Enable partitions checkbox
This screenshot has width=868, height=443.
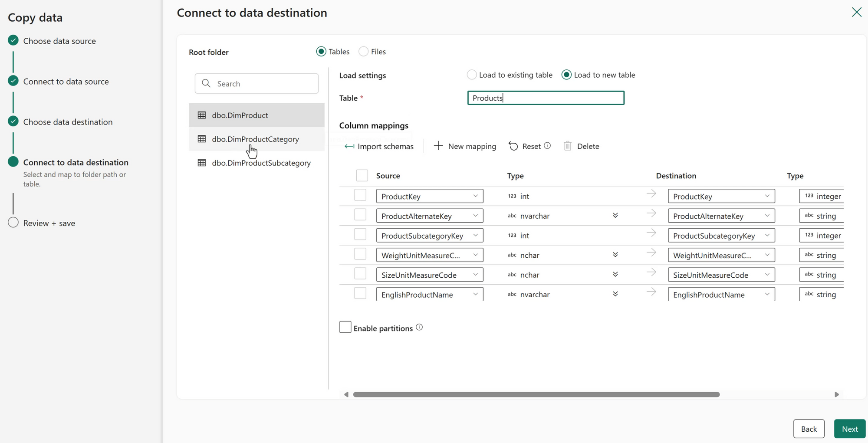tap(345, 327)
